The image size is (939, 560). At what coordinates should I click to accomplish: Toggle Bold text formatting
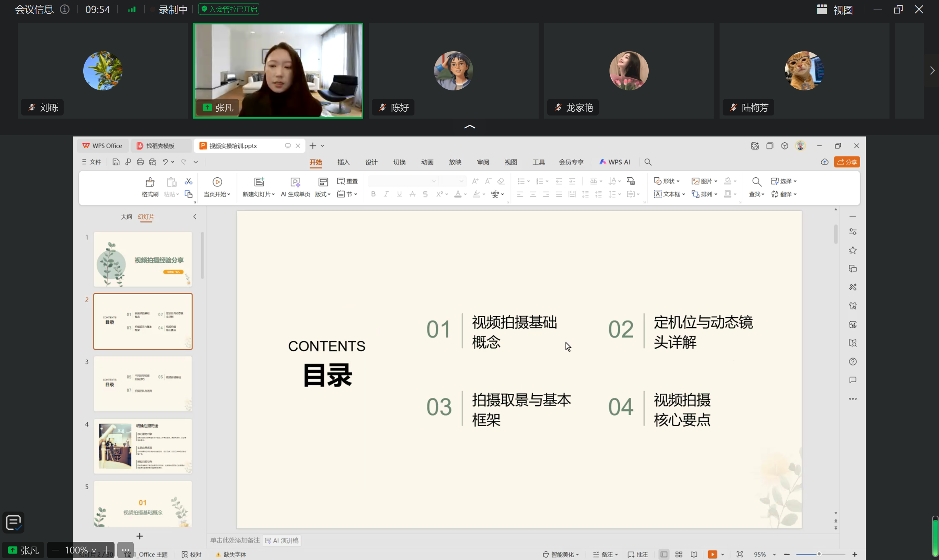tap(373, 194)
